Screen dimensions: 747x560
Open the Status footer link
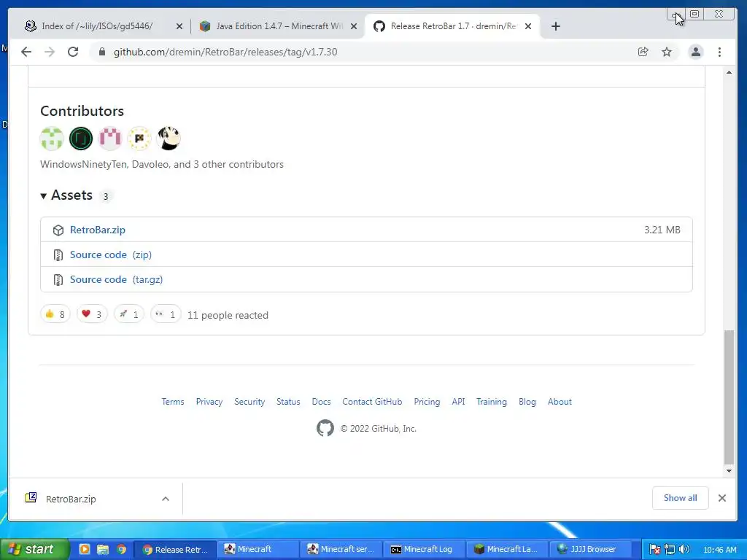[x=288, y=402]
